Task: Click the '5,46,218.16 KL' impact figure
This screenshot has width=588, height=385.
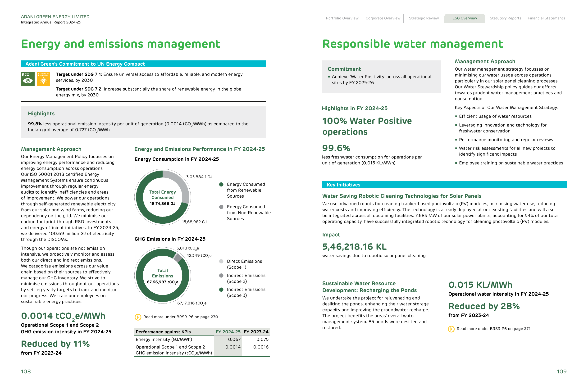Action: click(x=355, y=247)
